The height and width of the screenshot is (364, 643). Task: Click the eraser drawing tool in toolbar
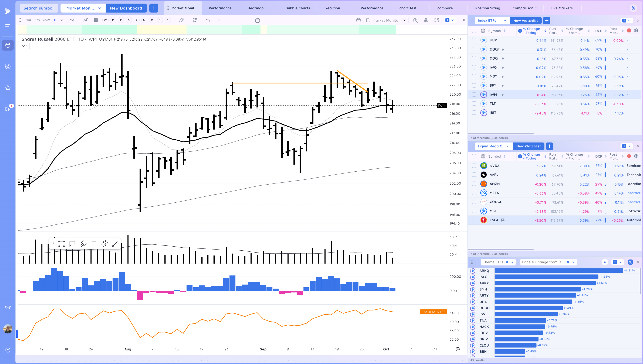point(181,20)
